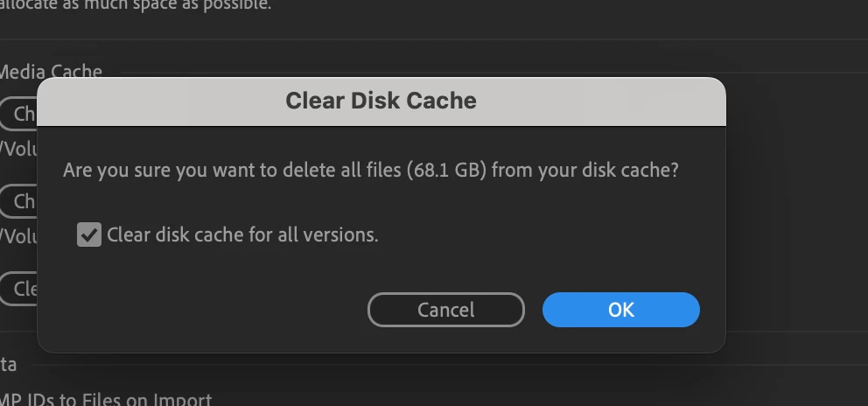The width and height of the screenshot is (868, 406).
Task: Click the 'allocate as much space as possible' text
Action: pos(136,5)
